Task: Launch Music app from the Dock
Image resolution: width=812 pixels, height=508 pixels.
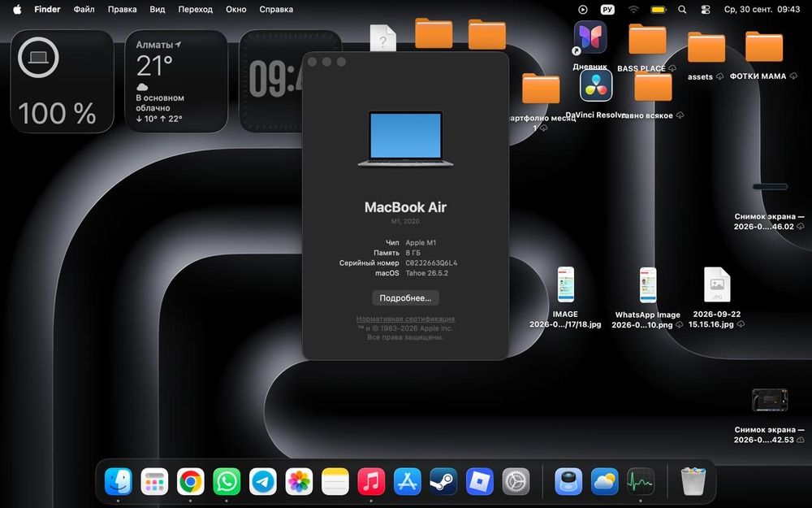Action: [x=371, y=481]
